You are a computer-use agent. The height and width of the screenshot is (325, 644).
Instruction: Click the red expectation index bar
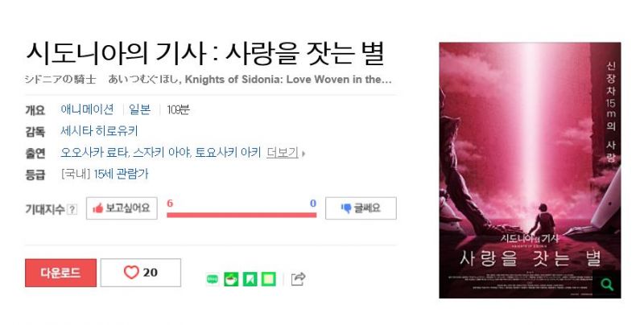coord(242,215)
